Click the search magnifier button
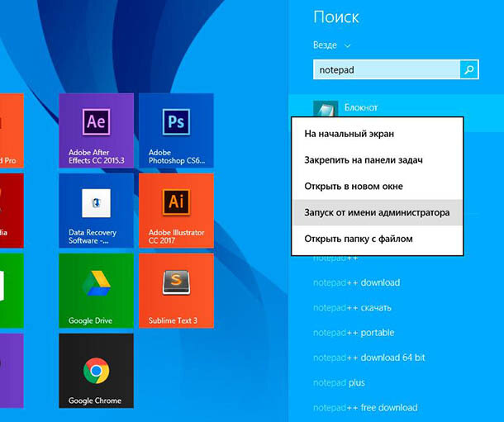This screenshot has width=504, height=422. [469, 69]
